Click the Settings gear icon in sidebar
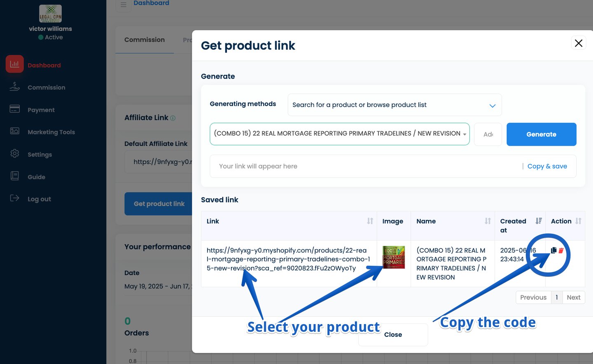This screenshot has height=364, width=593. pos(15,153)
